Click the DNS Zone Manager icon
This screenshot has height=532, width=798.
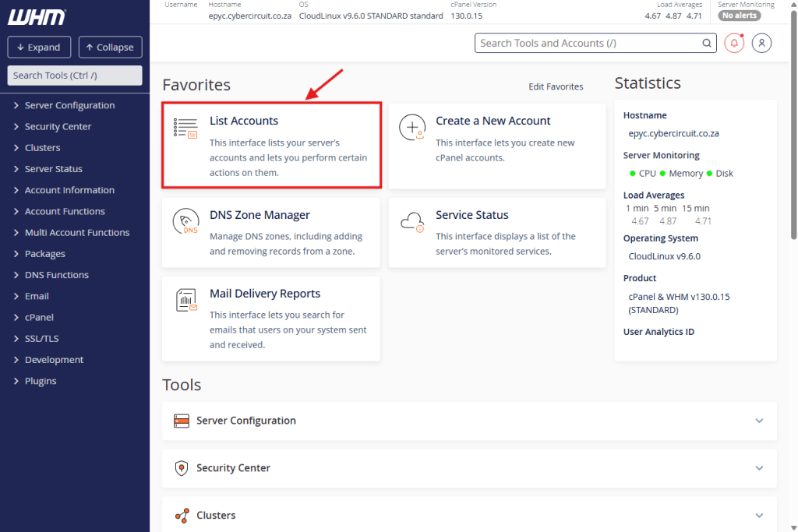[185, 222]
